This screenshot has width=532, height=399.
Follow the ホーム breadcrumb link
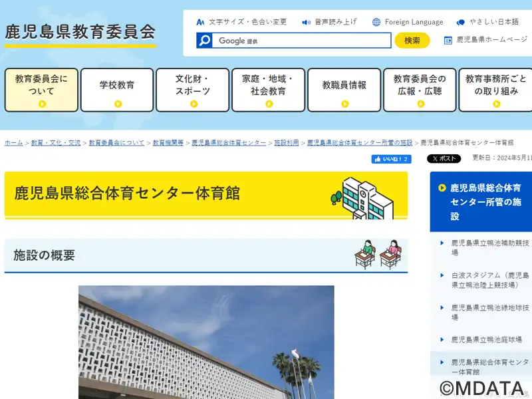13,143
